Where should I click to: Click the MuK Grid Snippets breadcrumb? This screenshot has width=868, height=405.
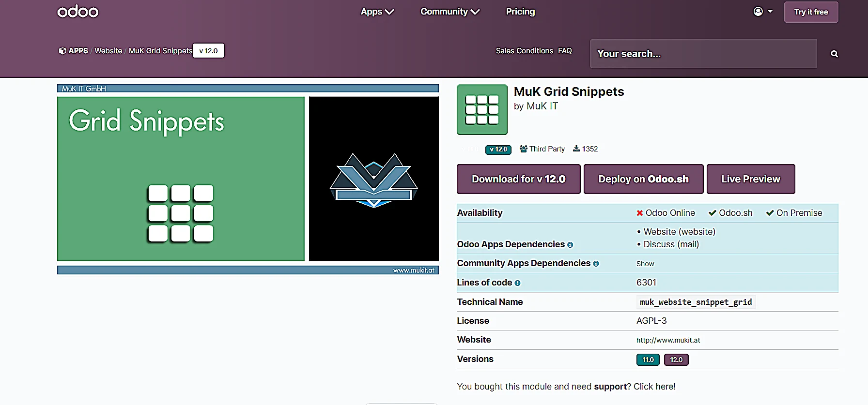(x=160, y=51)
